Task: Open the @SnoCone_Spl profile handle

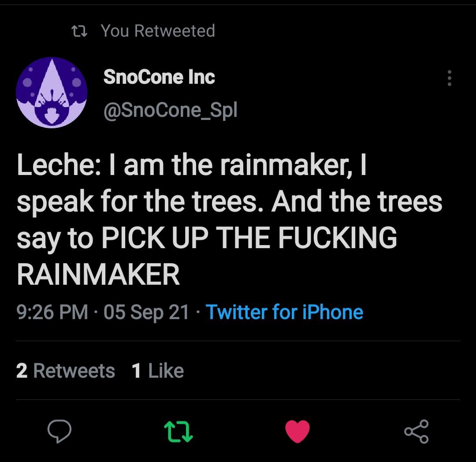Action: [170, 111]
